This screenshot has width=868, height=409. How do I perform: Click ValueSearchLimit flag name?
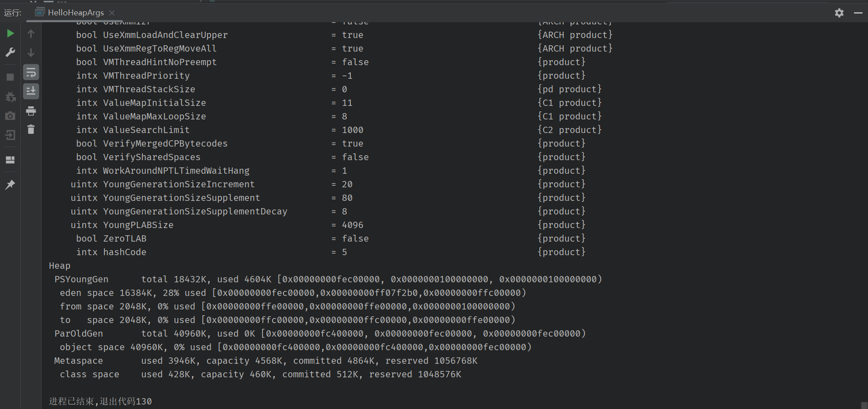tap(146, 130)
